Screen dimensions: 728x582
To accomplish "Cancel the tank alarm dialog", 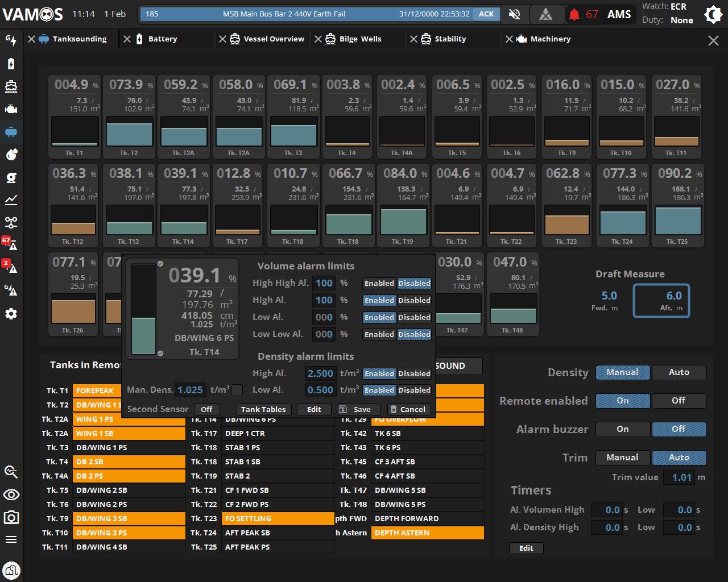I will point(408,409).
